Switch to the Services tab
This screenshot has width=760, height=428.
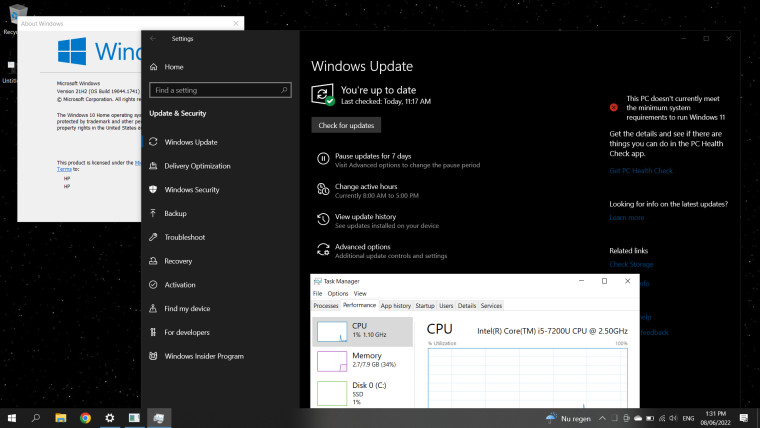(491, 305)
